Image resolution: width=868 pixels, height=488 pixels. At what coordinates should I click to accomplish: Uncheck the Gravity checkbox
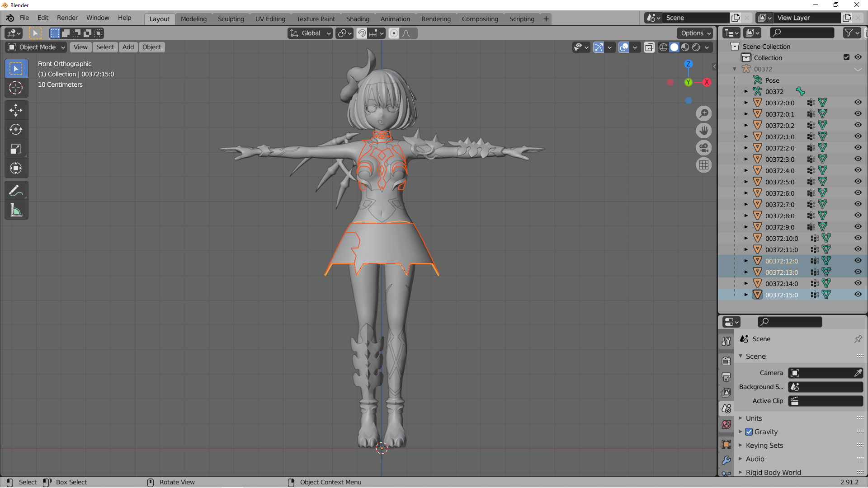coord(749,432)
